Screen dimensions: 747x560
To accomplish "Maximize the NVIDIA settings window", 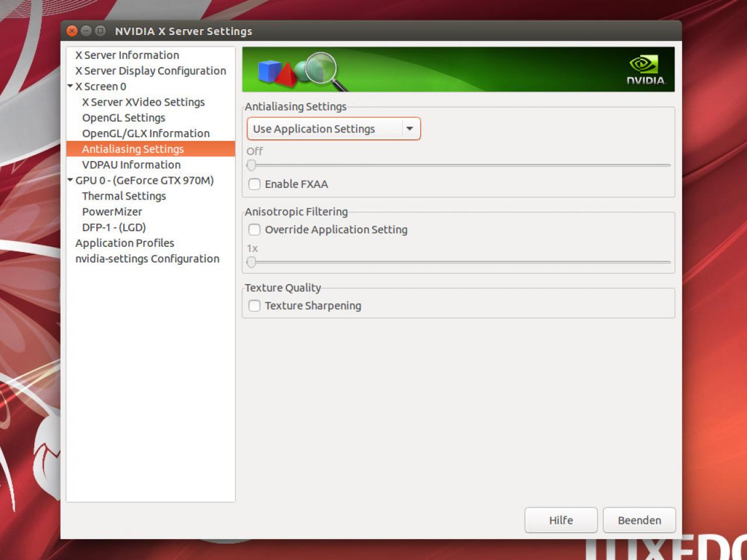I will coord(100,31).
